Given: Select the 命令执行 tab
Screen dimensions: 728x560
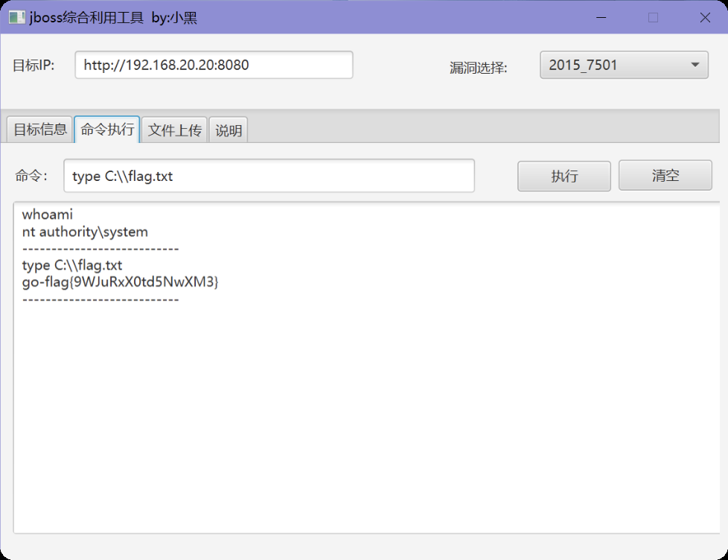Looking at the screenshot, I should (107, 130).
